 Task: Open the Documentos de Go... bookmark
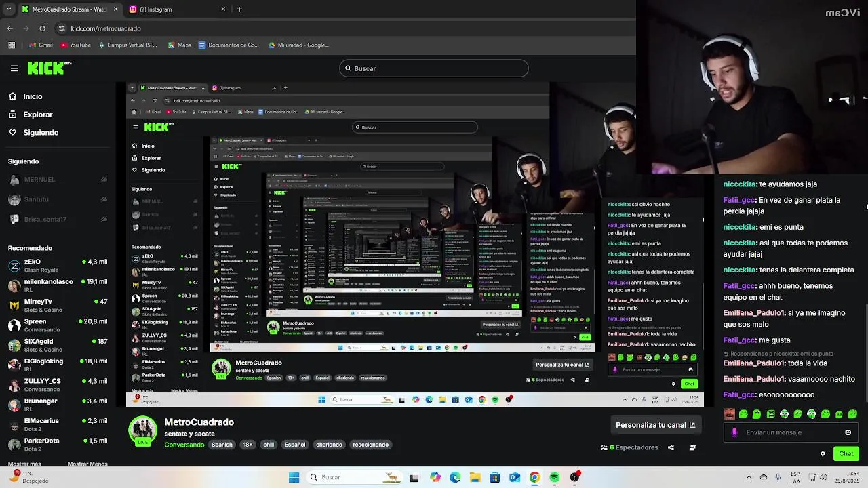point(229,45)
